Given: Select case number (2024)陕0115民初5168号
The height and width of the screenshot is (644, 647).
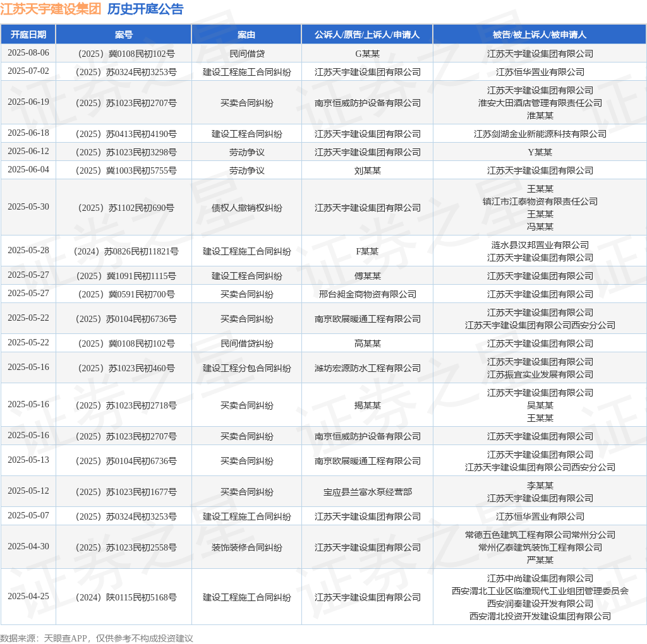Looking at the screenshot, I should (x=126, y=597).
